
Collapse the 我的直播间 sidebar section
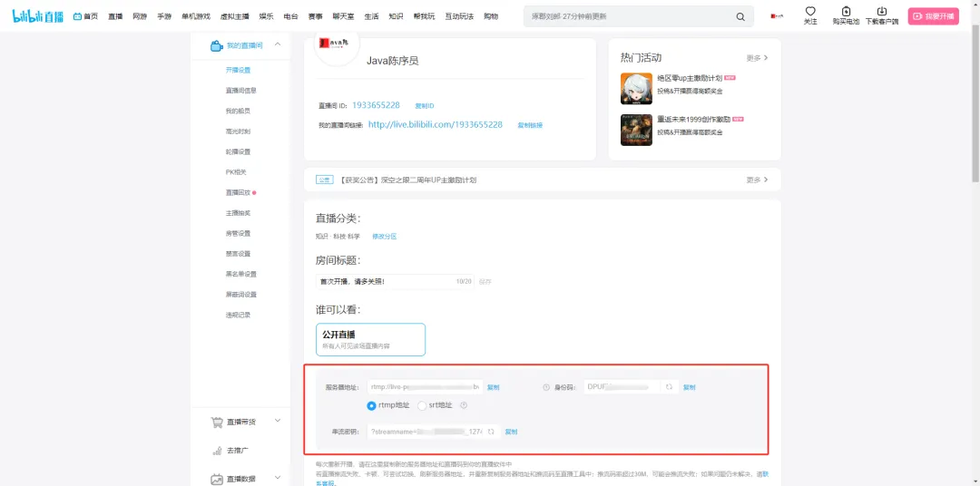coord(277,44)
